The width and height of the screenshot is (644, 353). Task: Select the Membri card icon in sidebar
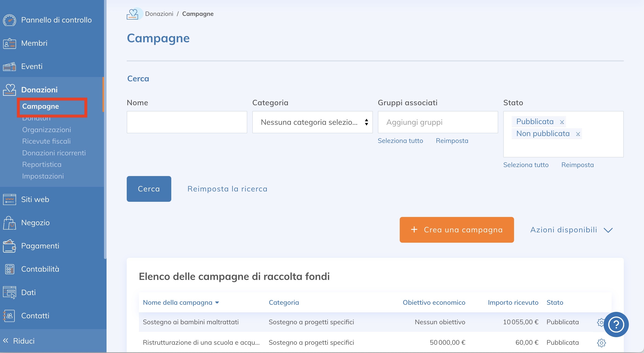pos(9,43)
